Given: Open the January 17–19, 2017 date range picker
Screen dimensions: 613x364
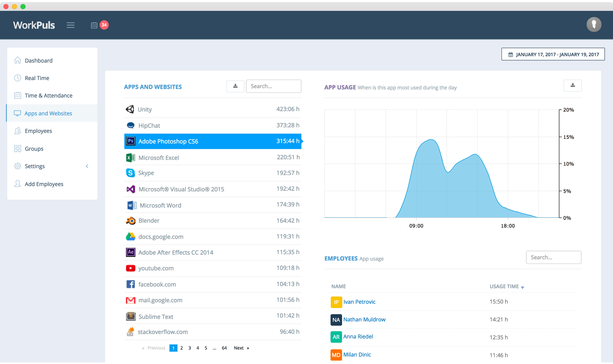Looking at the screenshot, I should (553, 54).
